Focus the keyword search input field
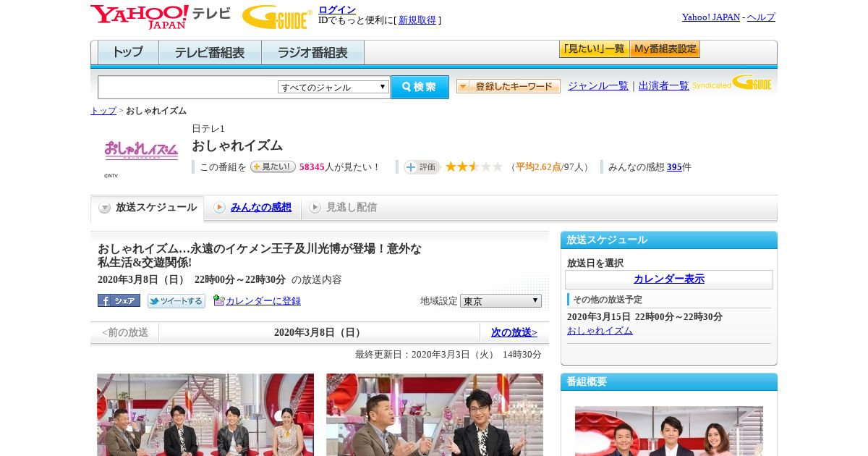This screenshot has width=868, height=456. (x=188, y=87)
